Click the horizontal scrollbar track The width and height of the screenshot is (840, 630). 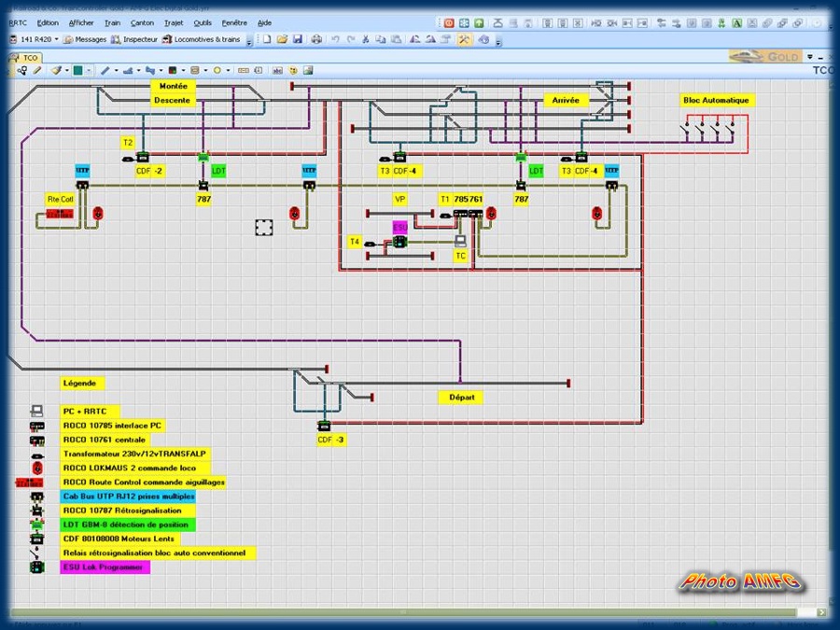(401, 611)
